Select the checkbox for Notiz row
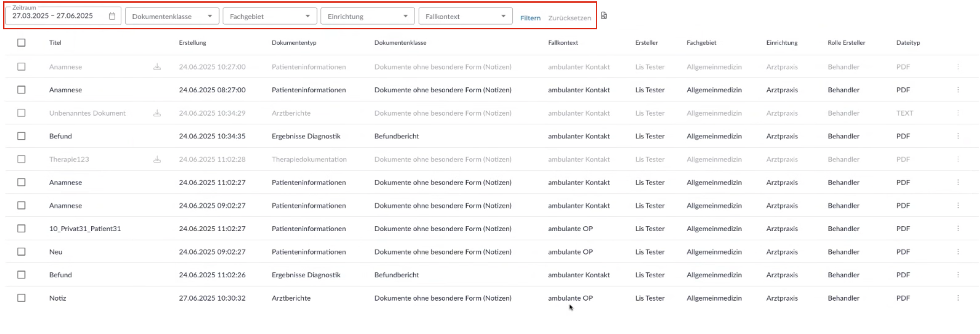 [x=21, y=298]
